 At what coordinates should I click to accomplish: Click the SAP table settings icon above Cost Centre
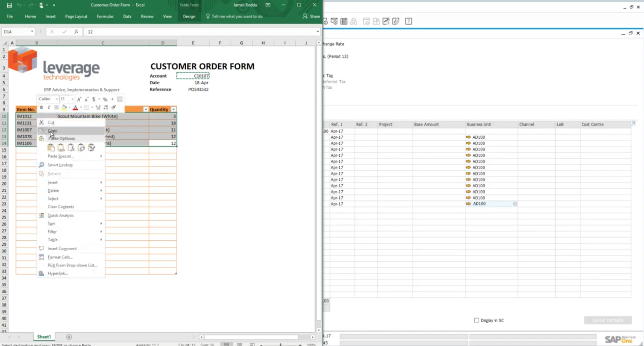(x=633, y=123)
